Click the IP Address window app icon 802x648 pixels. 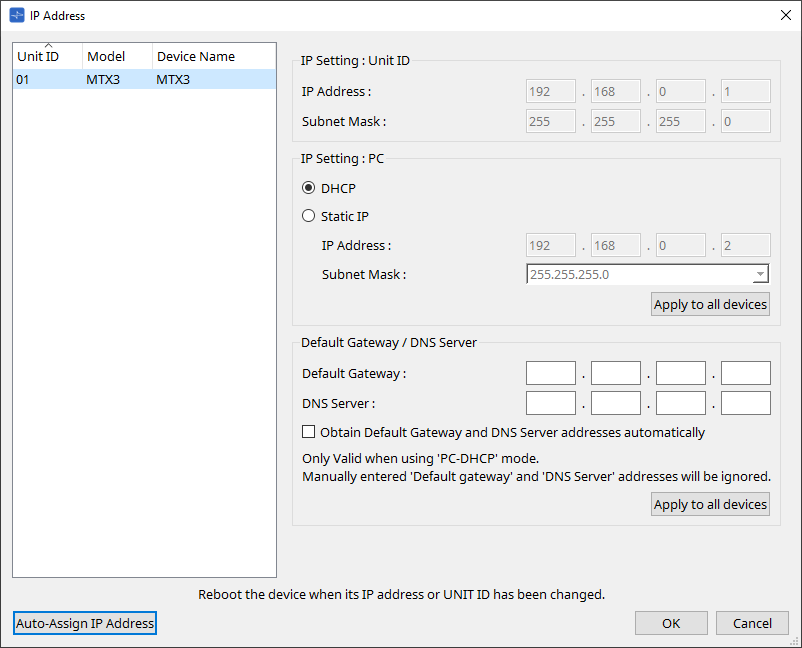point(15,15)
